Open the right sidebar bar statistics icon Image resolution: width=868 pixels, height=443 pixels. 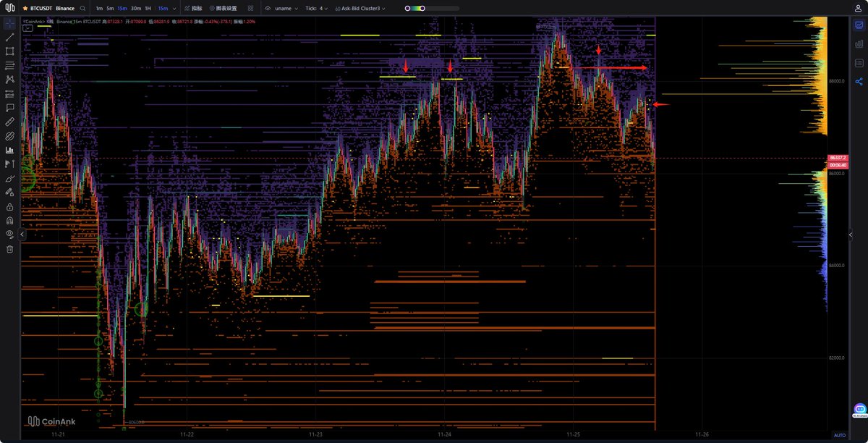click(x=859, y=44)
